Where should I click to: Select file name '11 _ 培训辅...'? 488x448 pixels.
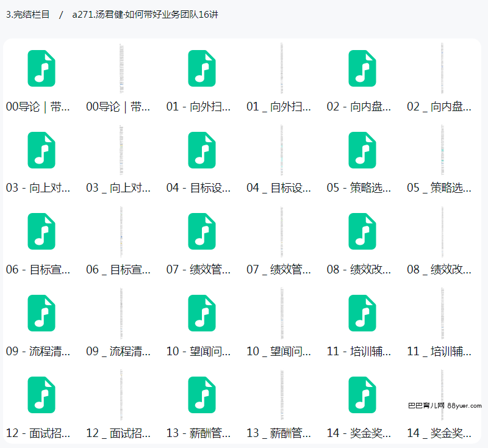[x=439, y=351]
